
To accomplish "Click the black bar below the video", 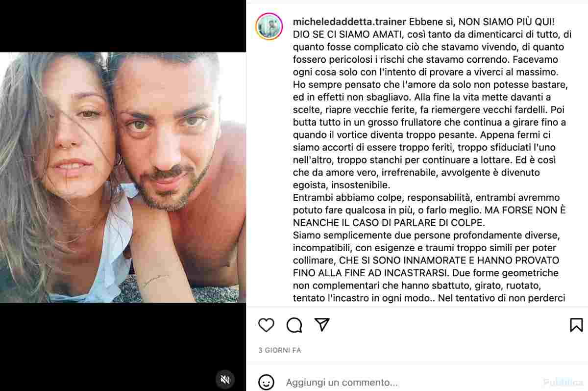I will point(123,347).
